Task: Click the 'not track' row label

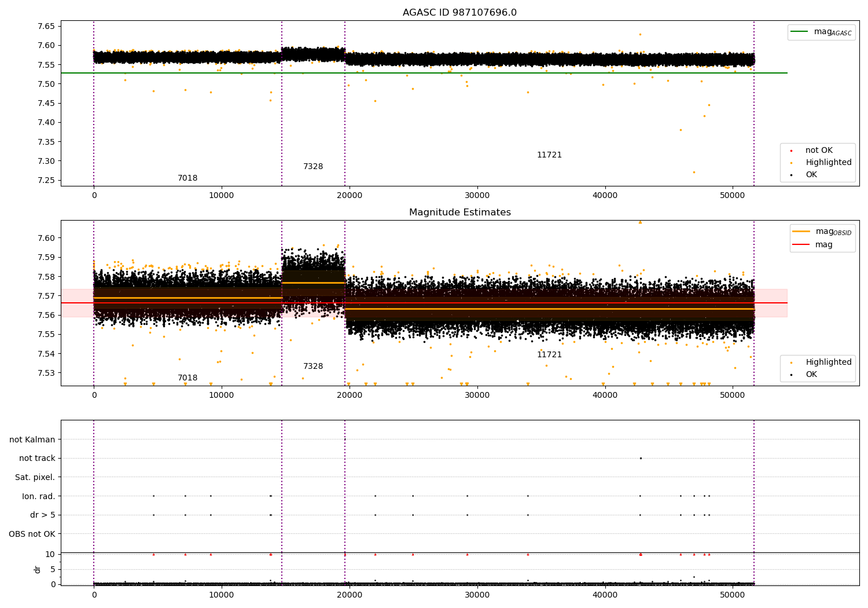Action: [x=37, y=459]
